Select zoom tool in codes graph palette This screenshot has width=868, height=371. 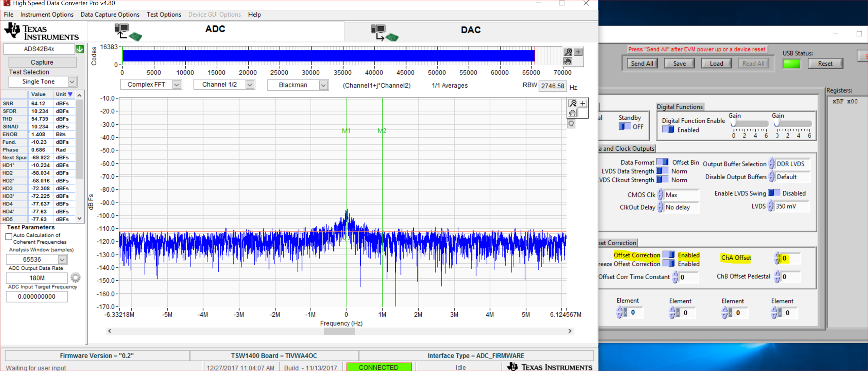pos(568,52)
